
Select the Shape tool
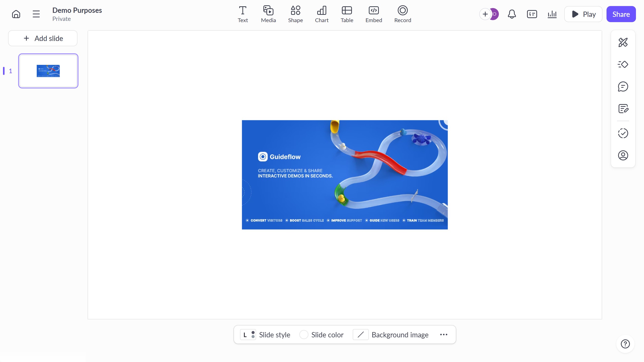pos(295,14)
